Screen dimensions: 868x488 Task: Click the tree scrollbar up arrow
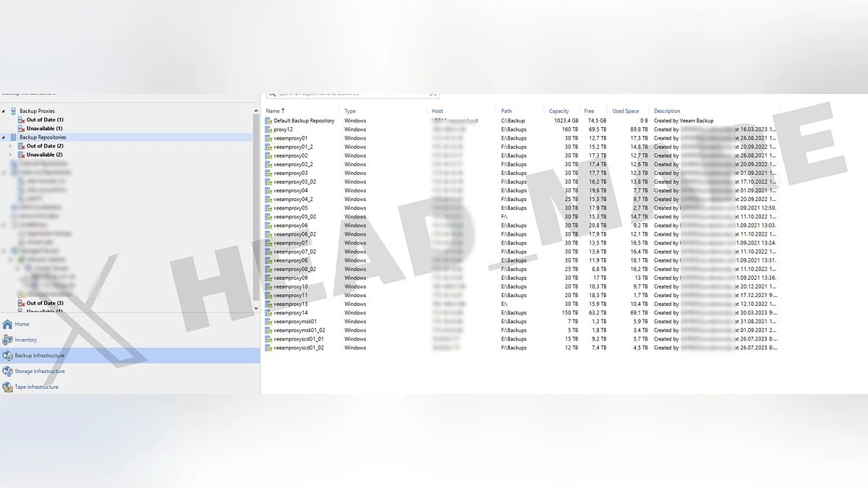pyautogui.click(x=256, y=111)
